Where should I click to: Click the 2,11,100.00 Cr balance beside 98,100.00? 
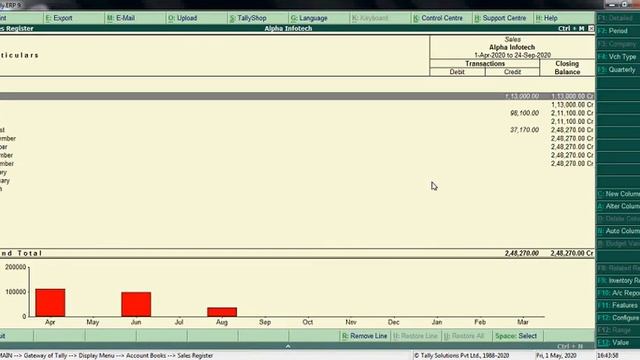572,113
